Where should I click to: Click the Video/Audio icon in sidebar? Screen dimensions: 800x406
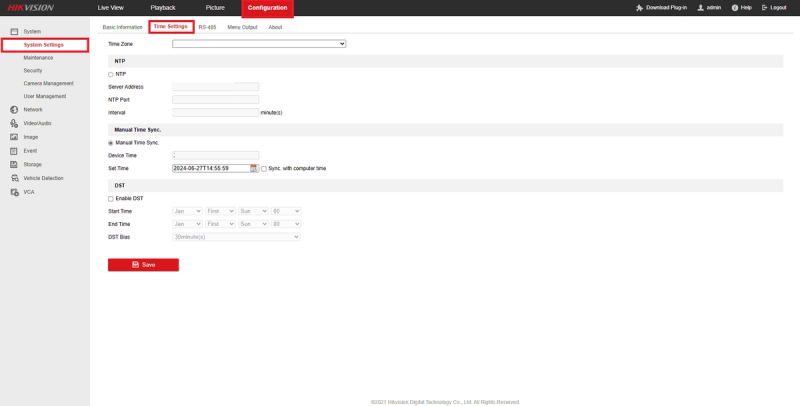click(x=14, y=123)
